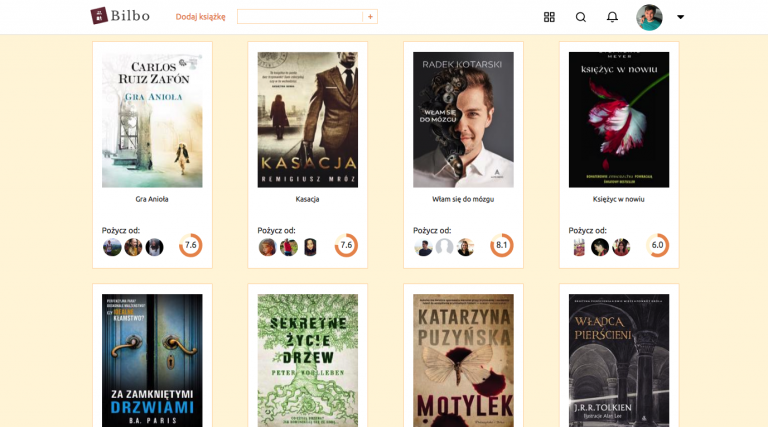Open the Motylek book cover
Viewport: 768px width, 427px height.
[463, 360]
